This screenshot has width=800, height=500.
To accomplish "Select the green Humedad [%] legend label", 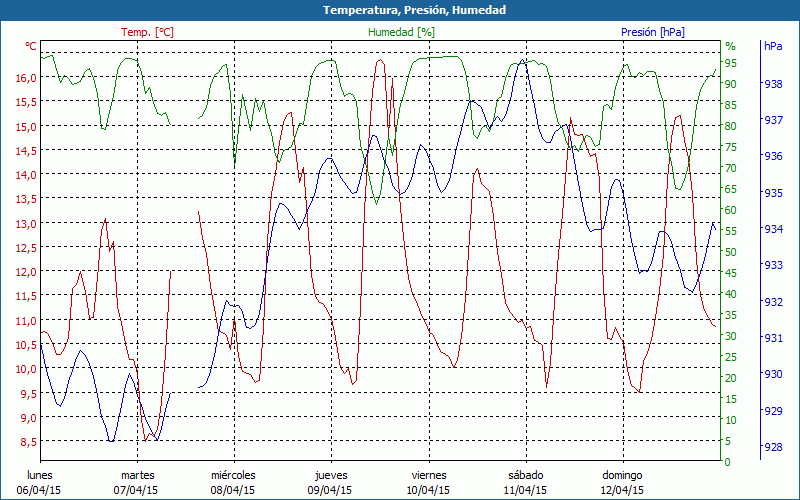I will pyautogui.click(x=402, y=32).
